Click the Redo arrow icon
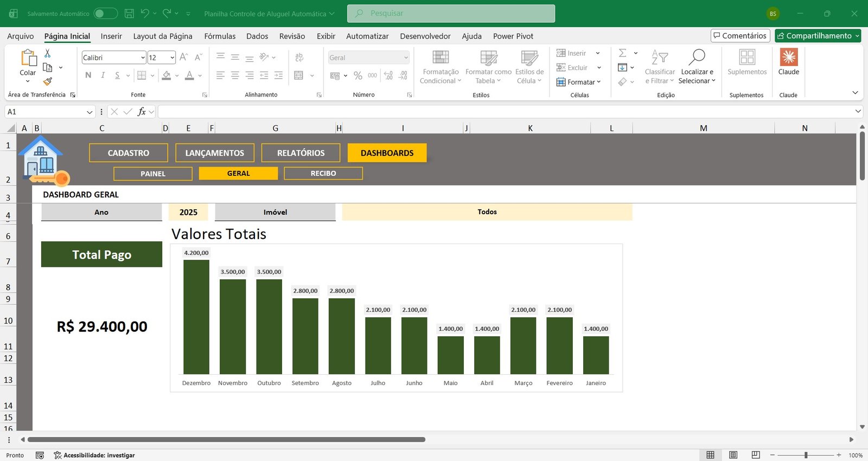This screenshot has width=868, height=461. [167, 13]
